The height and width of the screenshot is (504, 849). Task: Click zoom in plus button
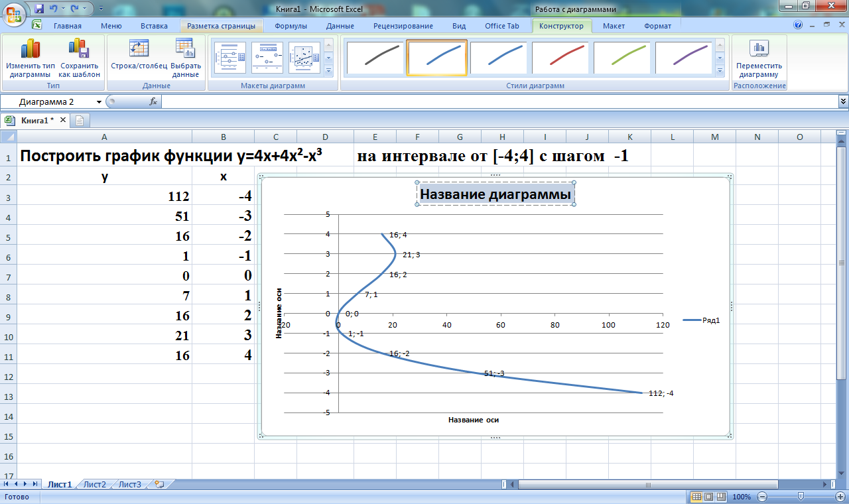pyautogui.click(x=840, y=497)
